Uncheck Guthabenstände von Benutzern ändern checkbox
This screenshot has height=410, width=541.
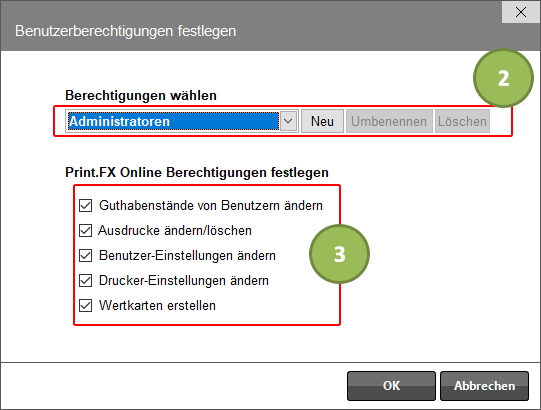click(85, 205)
